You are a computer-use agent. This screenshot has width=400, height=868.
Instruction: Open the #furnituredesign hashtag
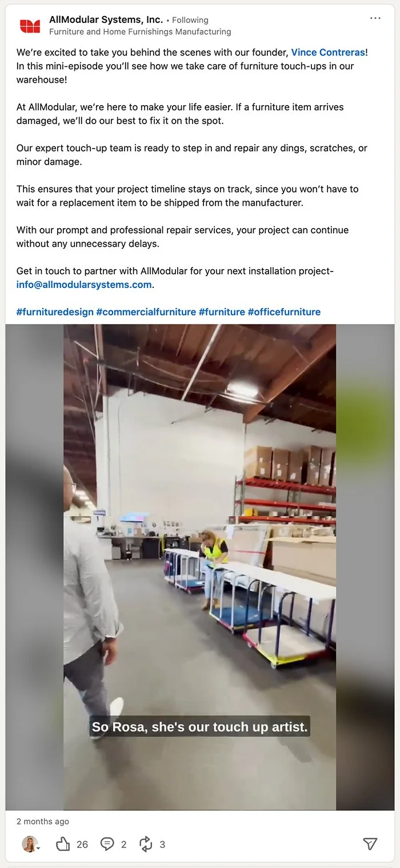(55, 312)
